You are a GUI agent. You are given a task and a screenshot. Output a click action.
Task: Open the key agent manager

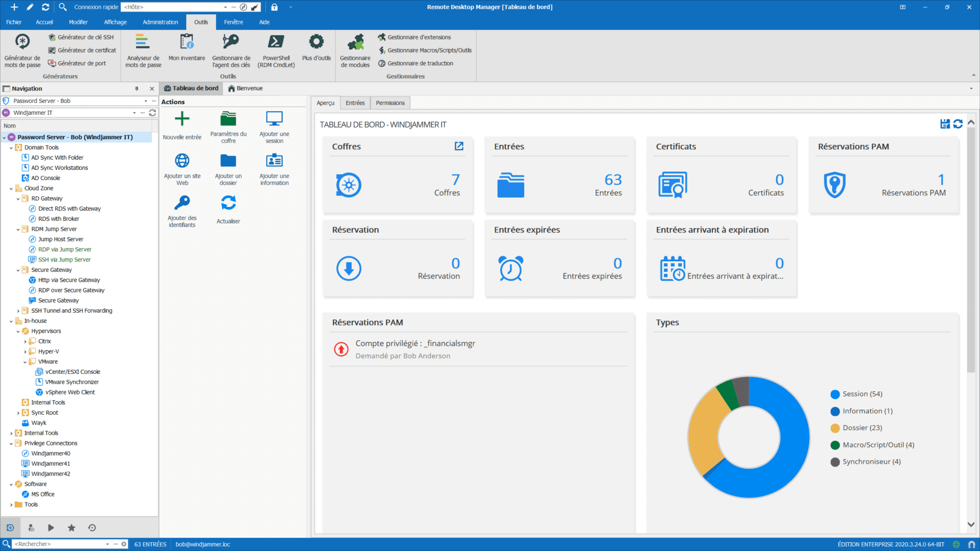tap(231, 50)
